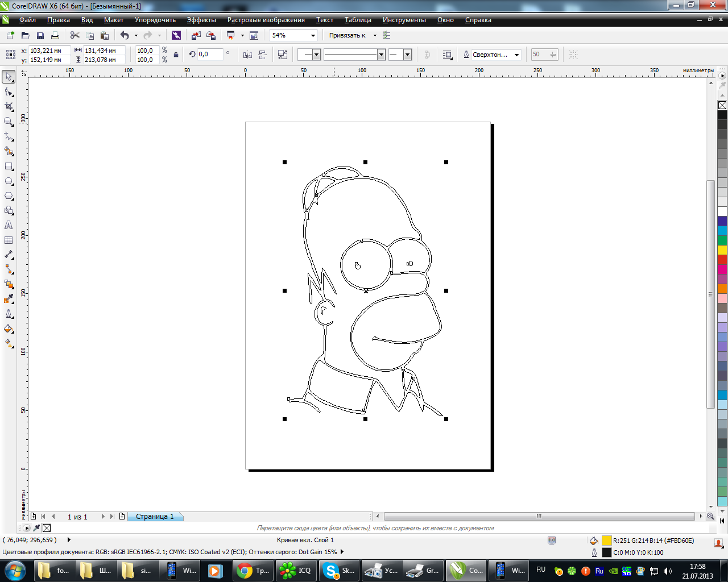The image size is (728, 582).
Task: Cut the selection with the scissors icon
Action: 75,35
